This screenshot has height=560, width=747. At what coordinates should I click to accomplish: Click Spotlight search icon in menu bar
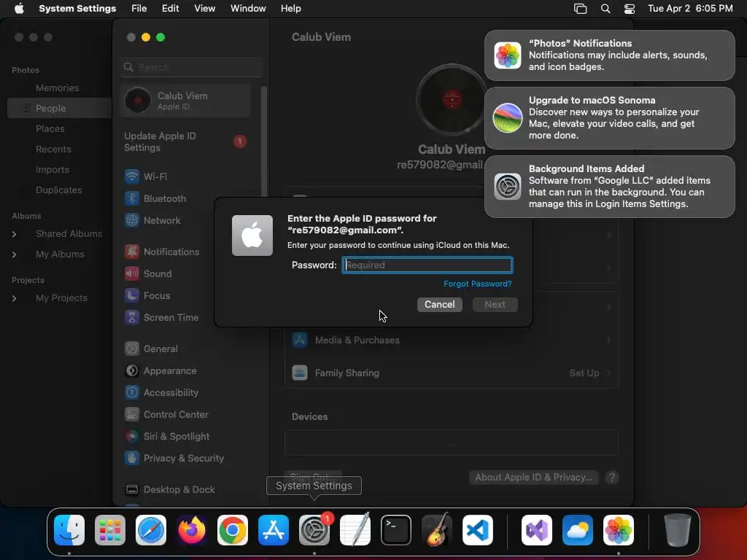coord(605,9)
